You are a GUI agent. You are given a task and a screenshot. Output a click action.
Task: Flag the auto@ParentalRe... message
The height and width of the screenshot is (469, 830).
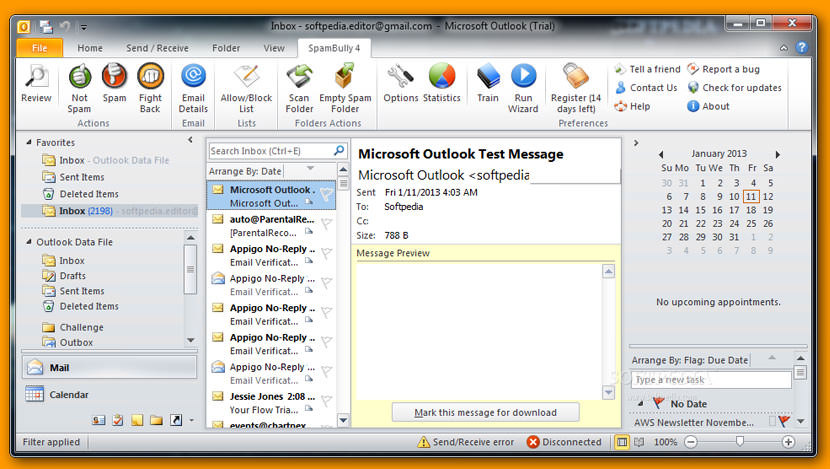point(327,224)
